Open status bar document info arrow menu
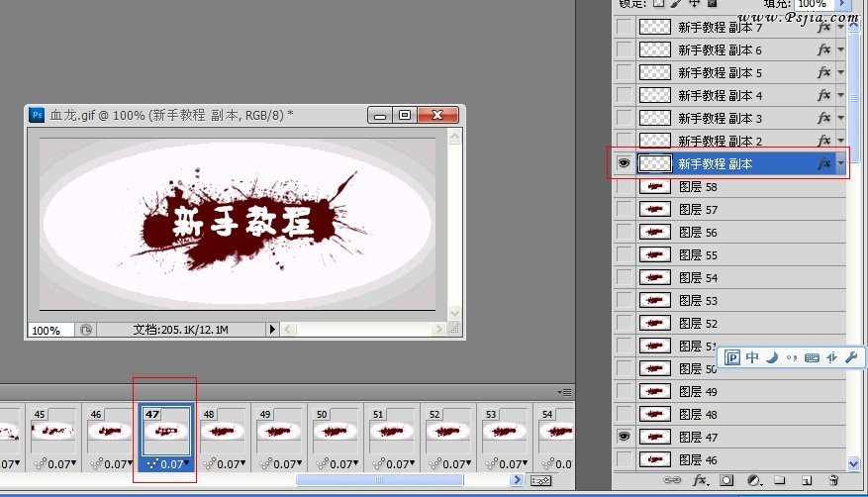The width and height of the screenshot is (868, 497). point(272,330)
